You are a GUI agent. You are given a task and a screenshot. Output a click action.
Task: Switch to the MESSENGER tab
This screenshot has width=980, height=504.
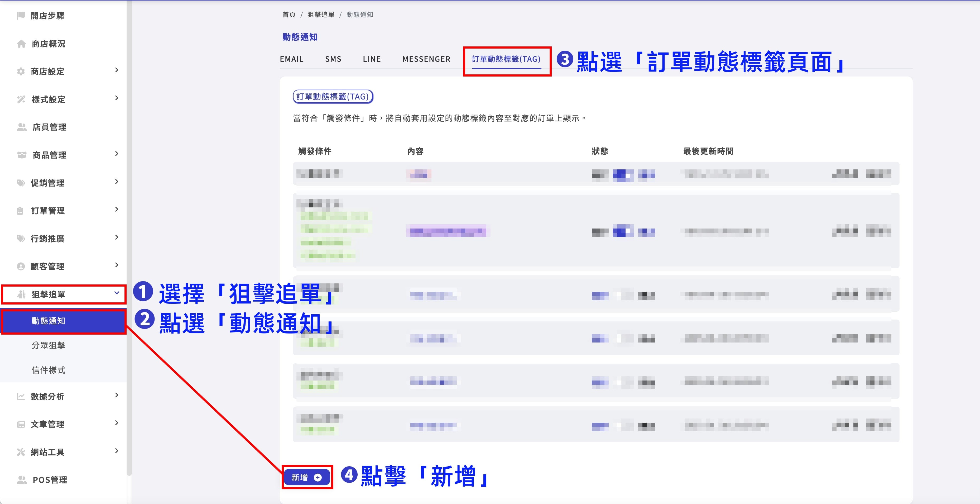click(426, 59)
